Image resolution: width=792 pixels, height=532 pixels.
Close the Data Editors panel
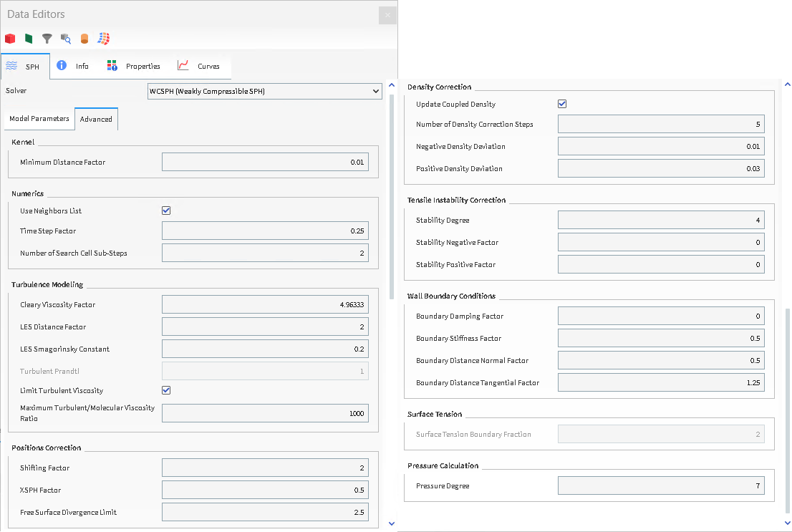[x=387, y=15]
